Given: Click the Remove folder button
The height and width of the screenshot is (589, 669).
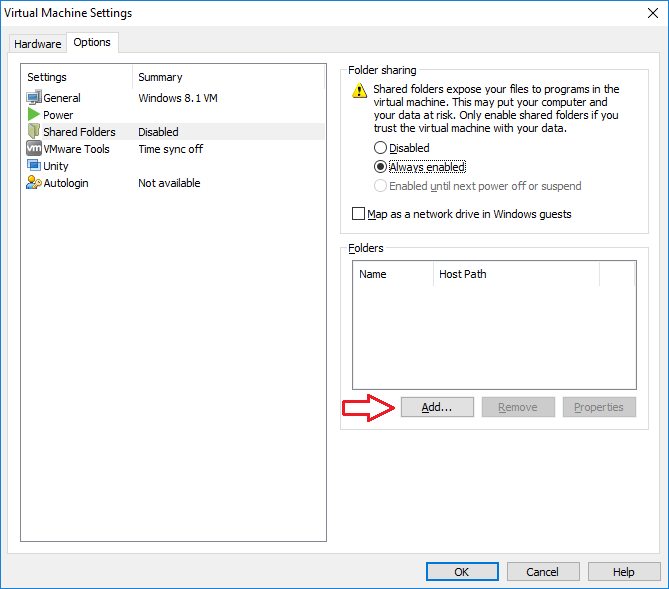Looking at the screenshot, I should point(518,407).
